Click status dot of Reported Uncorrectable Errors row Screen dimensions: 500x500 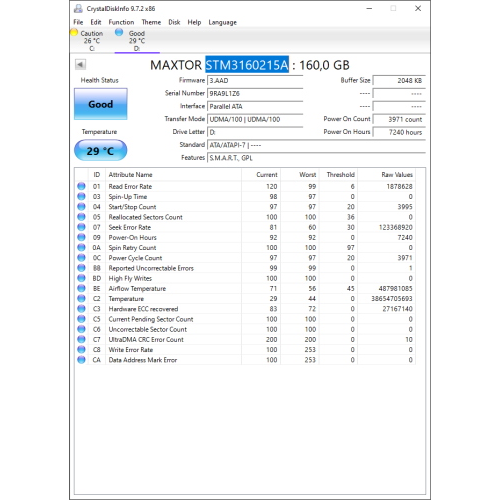(x=81, y=268)
